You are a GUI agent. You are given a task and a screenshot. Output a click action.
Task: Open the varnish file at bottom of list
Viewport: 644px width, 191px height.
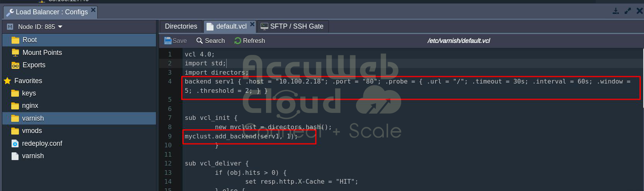click(x=32, y=156)
